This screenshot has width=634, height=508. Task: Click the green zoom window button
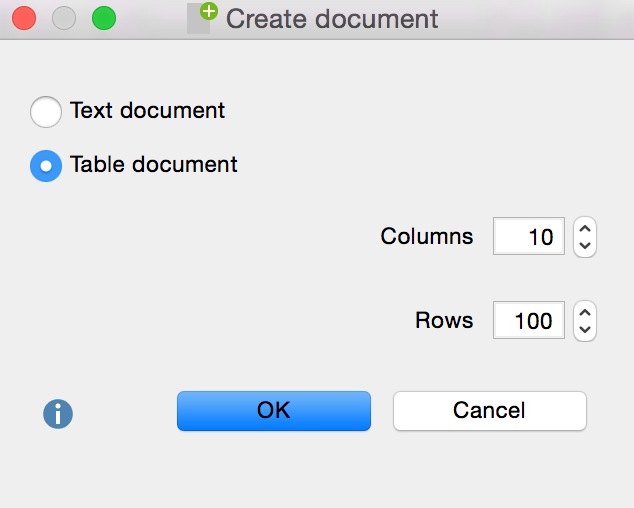[103, 18]
